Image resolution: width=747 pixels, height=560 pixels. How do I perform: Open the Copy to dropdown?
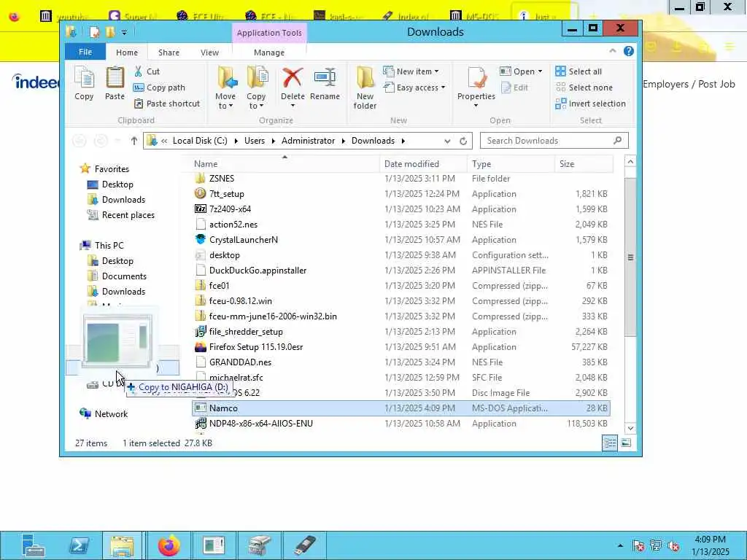(x=256, y=87)
